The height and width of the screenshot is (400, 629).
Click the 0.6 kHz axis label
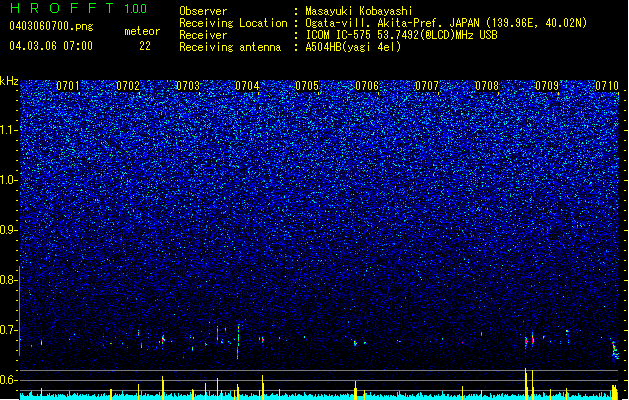click(x=9, y=380)
